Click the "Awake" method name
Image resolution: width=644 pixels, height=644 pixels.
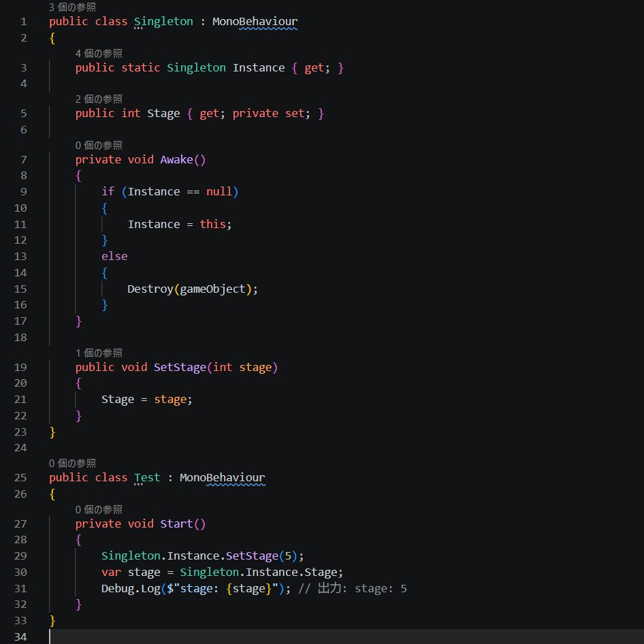[x=176, y=159]
